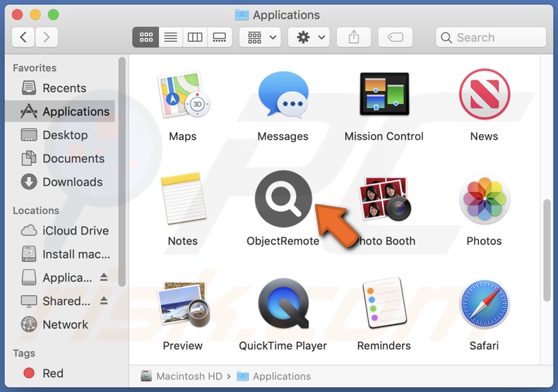Switch to column view
558x392 pixels.
[195, 37]
